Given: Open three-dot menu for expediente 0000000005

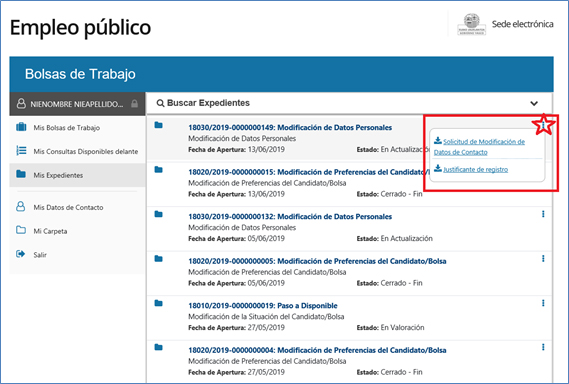Looking at the screenshot, I should coord(543,258).
